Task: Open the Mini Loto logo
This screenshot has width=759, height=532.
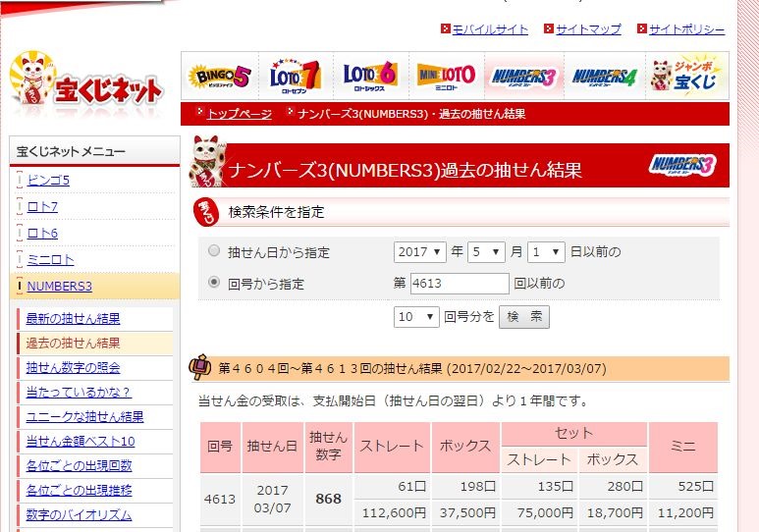Action: pyautogui.click(x=446, y=76)
